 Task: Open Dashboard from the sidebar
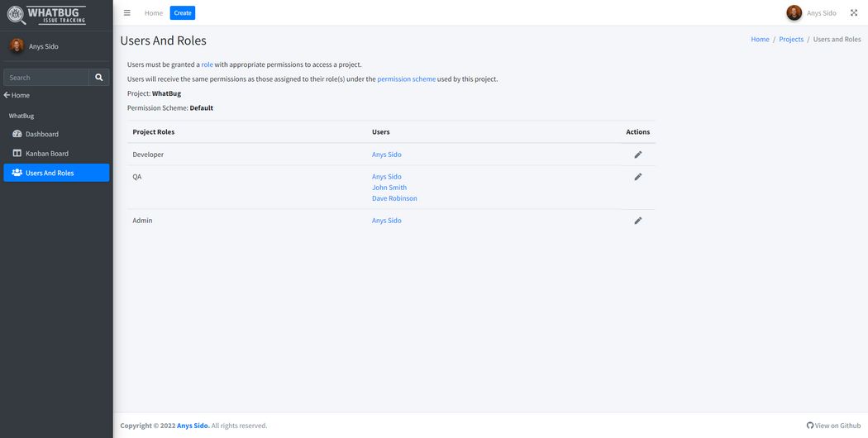point(41,134)
